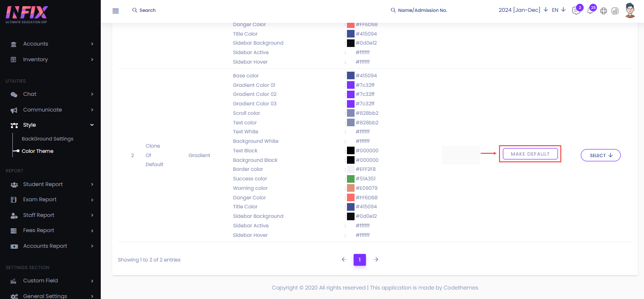Open the 2024 [Jan-Dec] academic year dropdown

point(523,10)
